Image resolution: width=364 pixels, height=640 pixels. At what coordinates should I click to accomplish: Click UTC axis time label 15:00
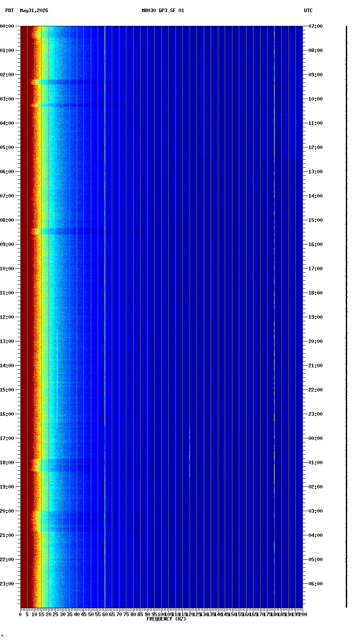click(x=316, y=220)
